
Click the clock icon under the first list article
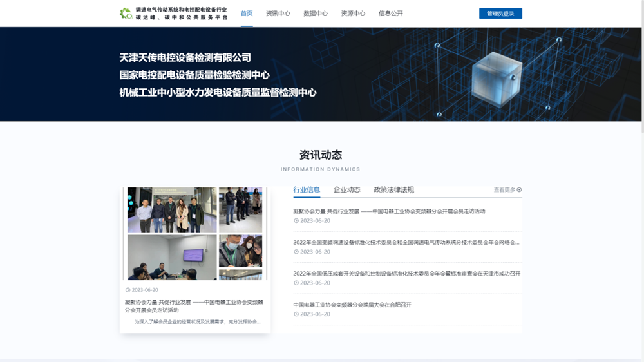(x=296, y=221)
